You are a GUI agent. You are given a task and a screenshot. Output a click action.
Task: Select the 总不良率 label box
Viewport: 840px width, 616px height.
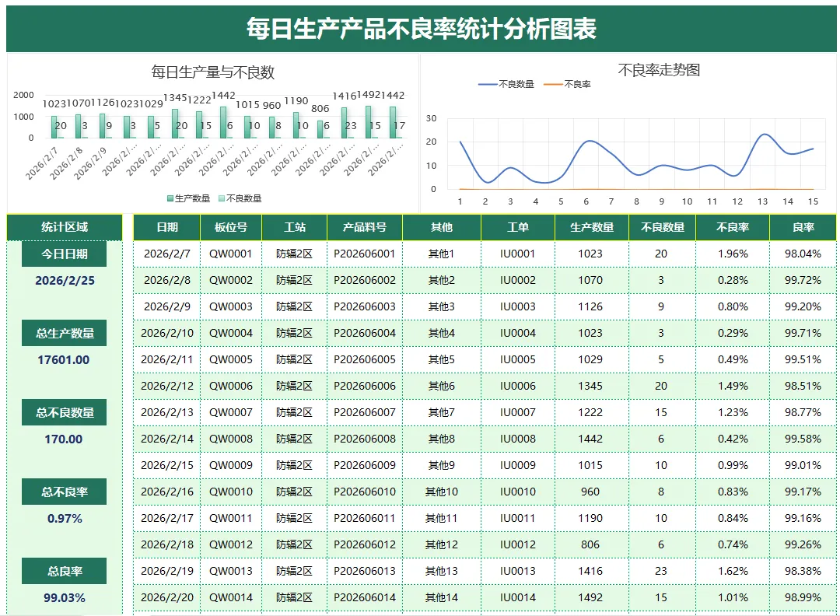click(x=65, y=492)
